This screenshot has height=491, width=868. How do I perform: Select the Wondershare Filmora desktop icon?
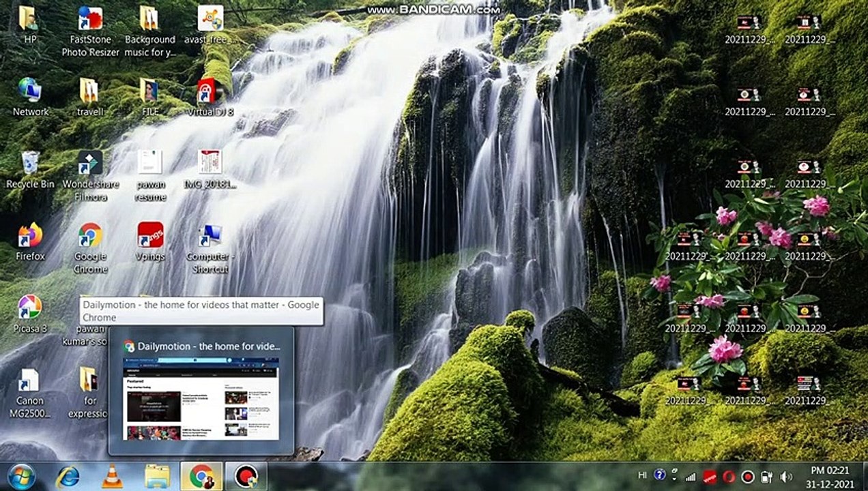click(90, 176)
